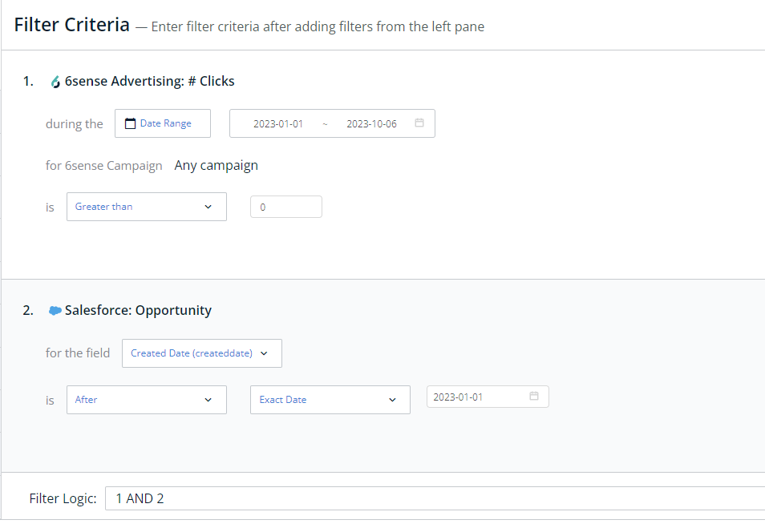Click the clicks value field showing 0
765x532 pixels.
tap(286, 207)
